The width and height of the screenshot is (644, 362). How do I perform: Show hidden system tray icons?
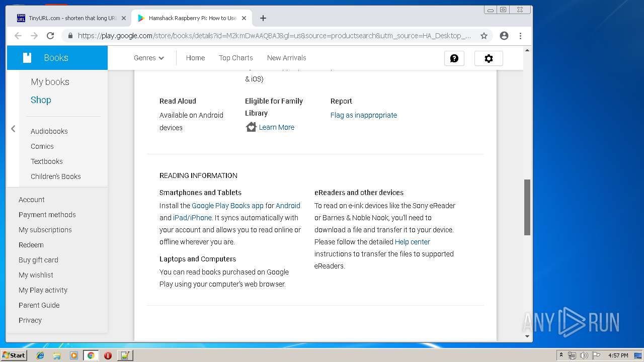(561, 355)
